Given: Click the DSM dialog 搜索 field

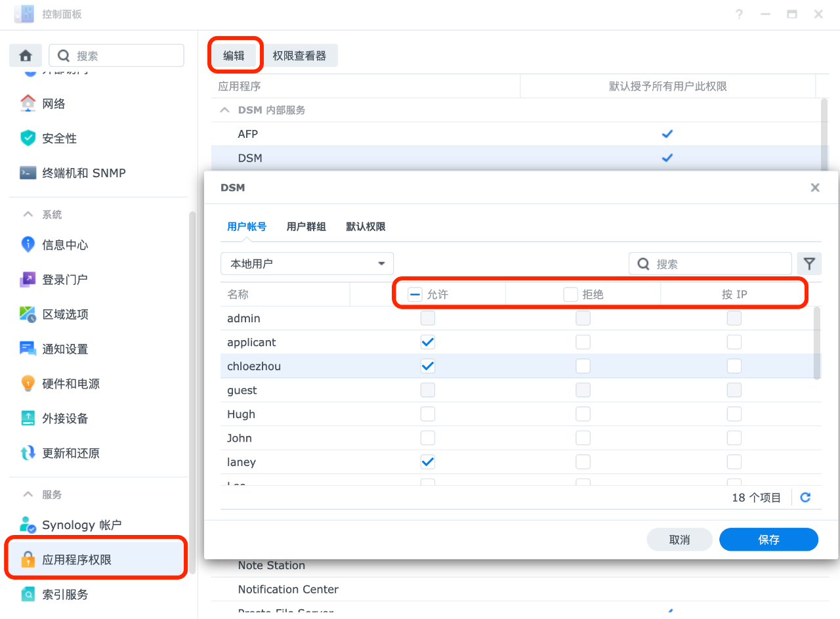Looking at the screenshot, I should (710, 264).
